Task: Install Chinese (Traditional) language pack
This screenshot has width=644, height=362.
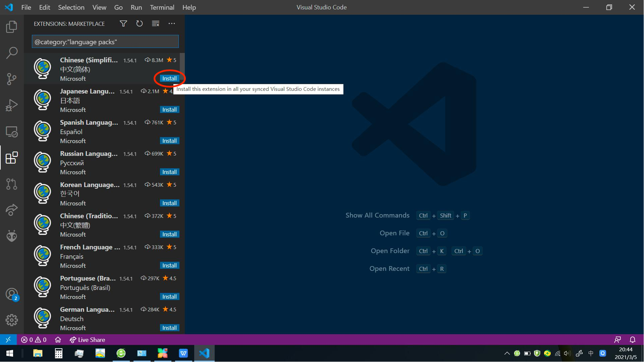Action: (169, 234)
